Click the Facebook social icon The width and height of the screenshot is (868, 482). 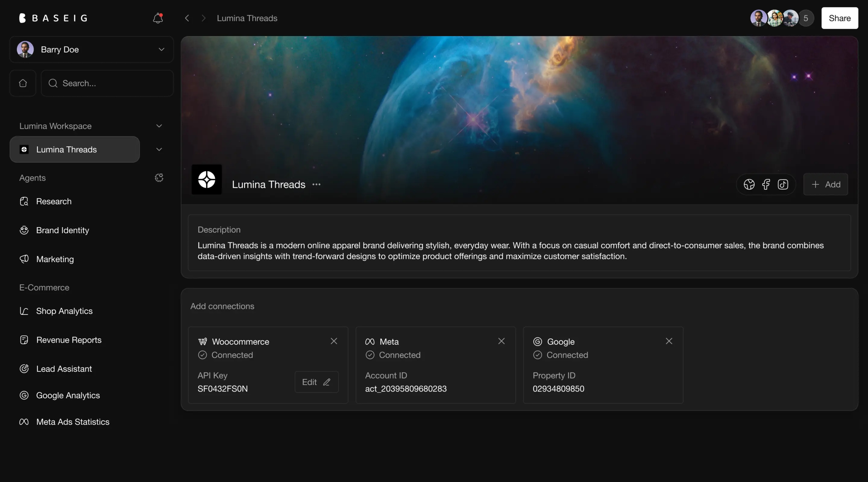pos(766,184)
